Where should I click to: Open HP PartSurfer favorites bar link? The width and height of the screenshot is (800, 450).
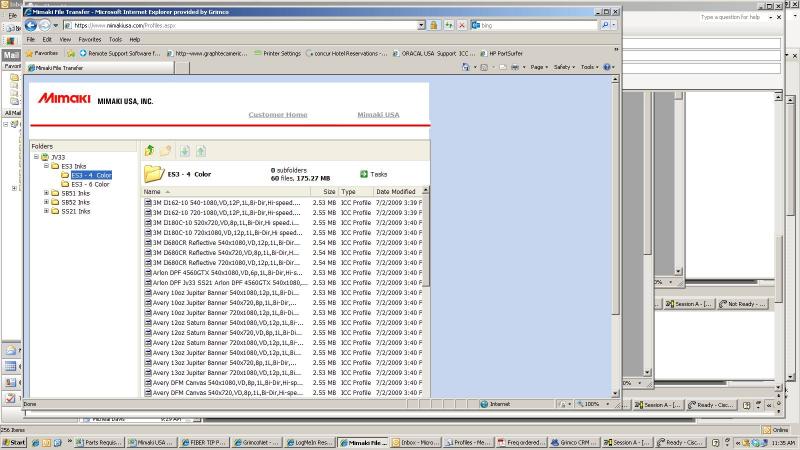pyautogui.click(x=501, y=53)
